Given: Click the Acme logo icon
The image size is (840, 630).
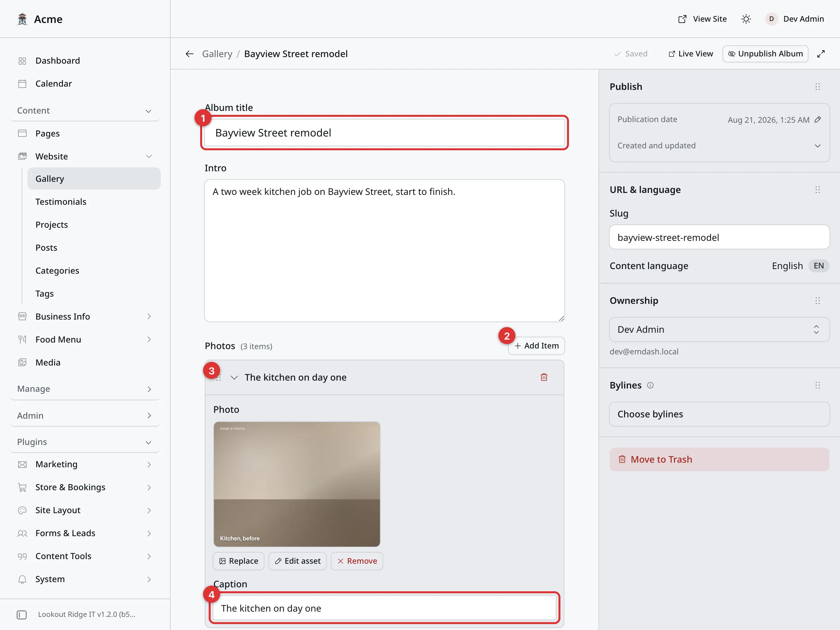Looking at the screenshot, I should coord(22,19).
